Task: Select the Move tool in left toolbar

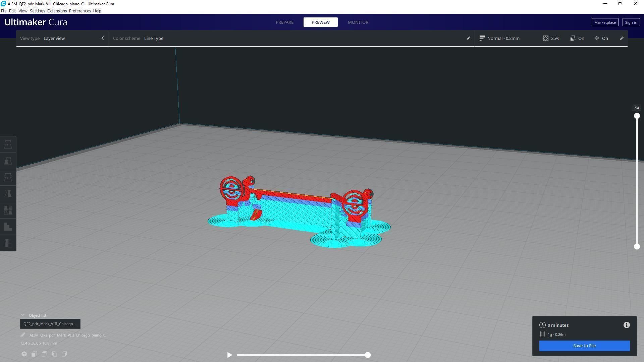Action: pos(8,144)
